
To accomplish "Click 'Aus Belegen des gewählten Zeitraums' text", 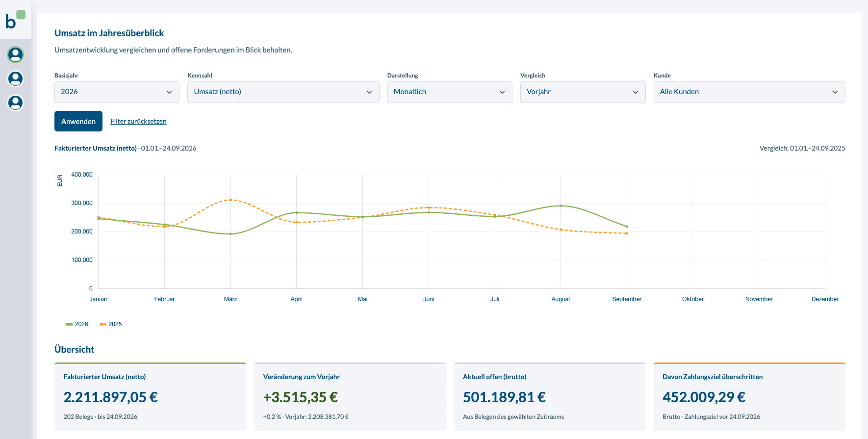I will click(x=513, y=417).
